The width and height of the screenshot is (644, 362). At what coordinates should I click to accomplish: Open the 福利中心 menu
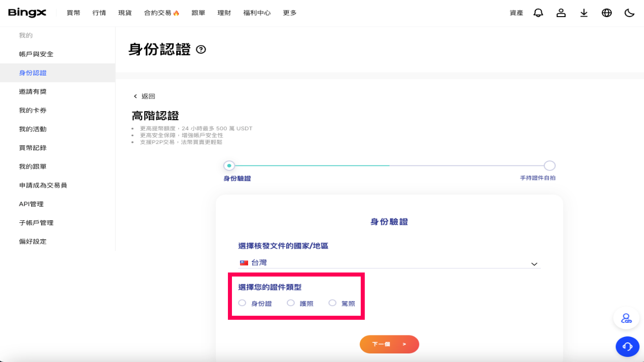pyautogui.click(x=257, y=13)
